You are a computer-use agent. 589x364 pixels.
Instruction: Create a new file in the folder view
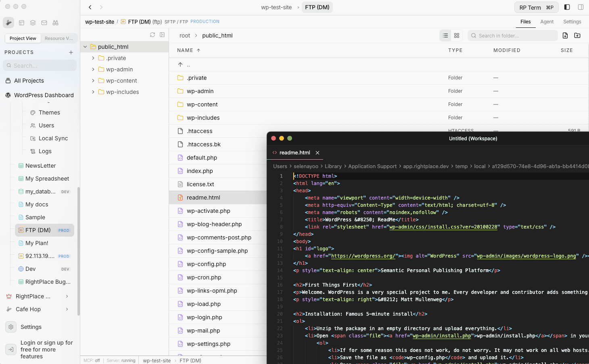click(x=565, y=35)
